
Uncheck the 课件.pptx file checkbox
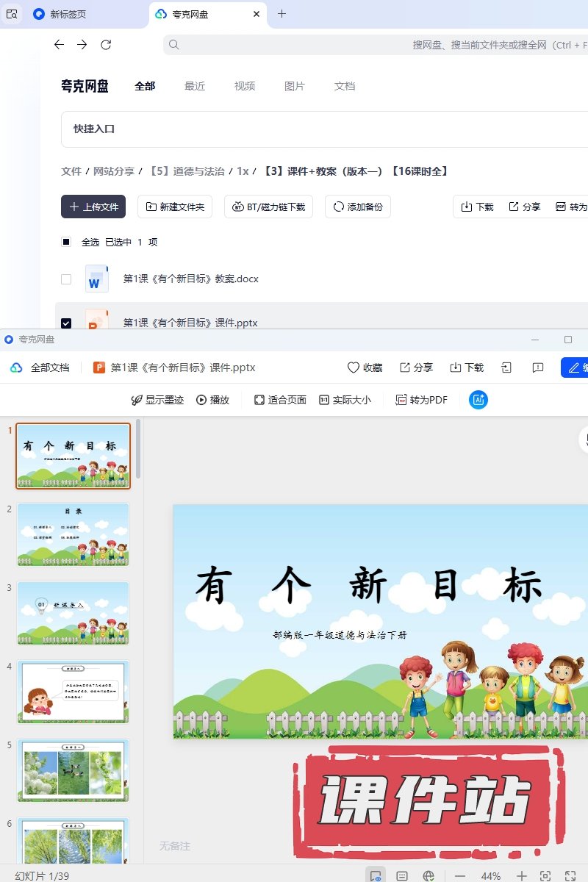66,323
